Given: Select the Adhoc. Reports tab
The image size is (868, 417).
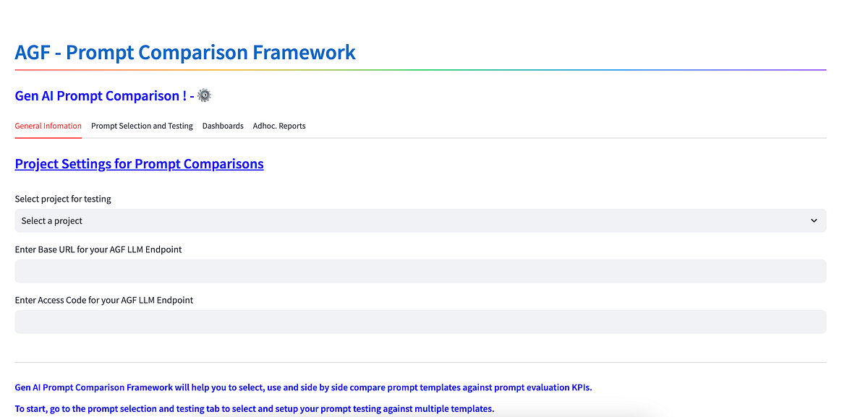Looking at the screenshot, I should coord(279,126).
